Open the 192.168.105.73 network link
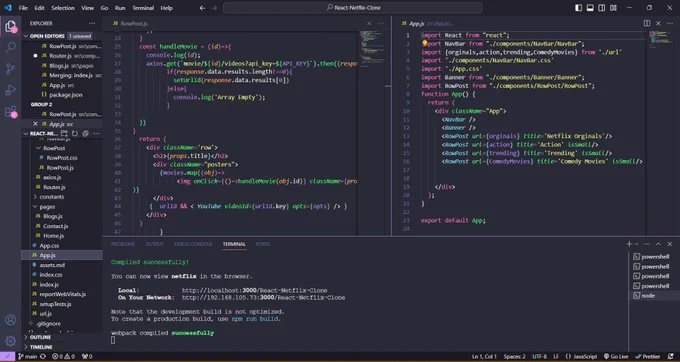The height and width of the screenshot is (362, 680). 263,298
